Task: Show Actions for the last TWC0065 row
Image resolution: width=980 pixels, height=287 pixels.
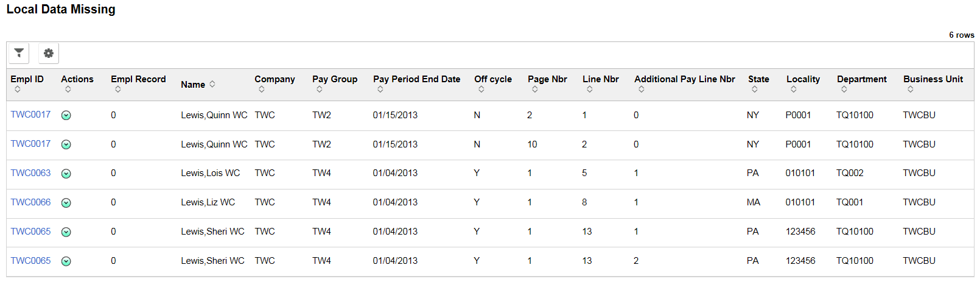Action: point(66,261)
